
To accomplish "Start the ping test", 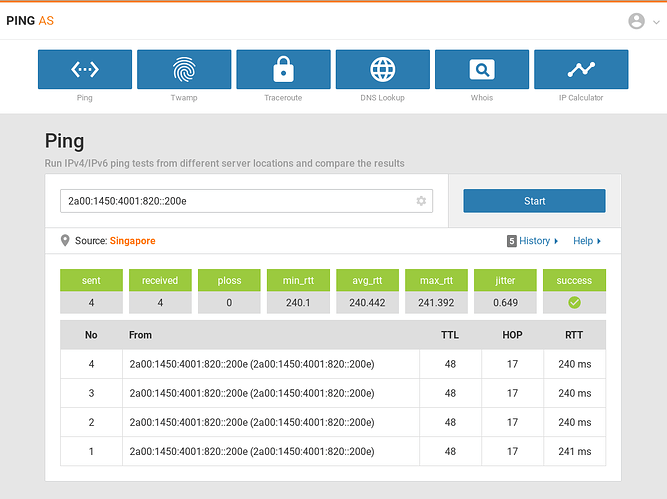I will pos(534,201).
